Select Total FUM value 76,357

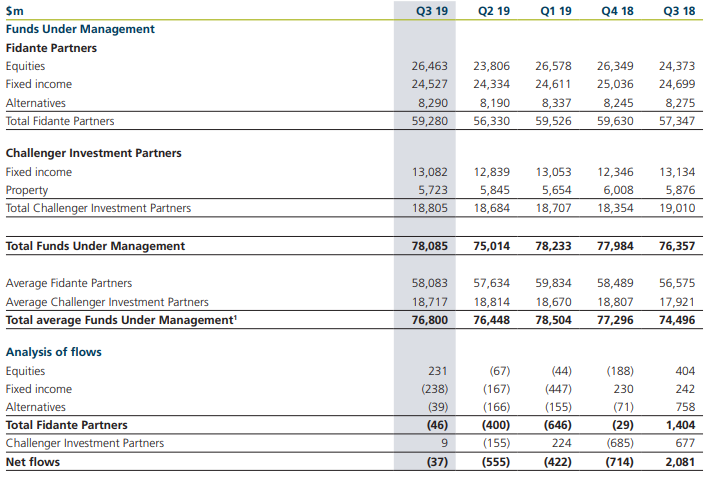[677, 246]
